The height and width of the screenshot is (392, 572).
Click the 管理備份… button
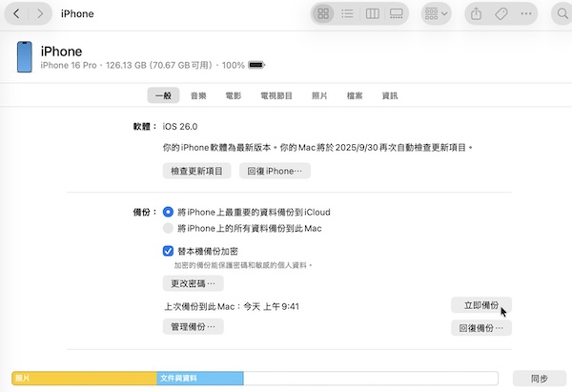193,326
